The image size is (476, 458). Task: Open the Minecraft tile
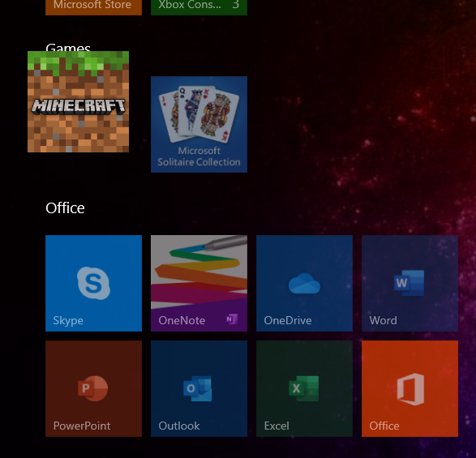tap(78, 101)
